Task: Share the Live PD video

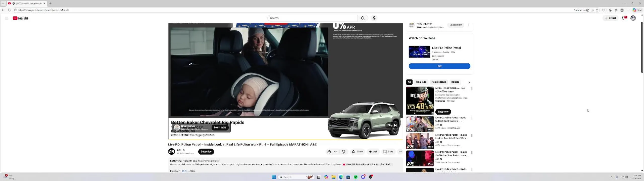Action: tap(357, 152)
